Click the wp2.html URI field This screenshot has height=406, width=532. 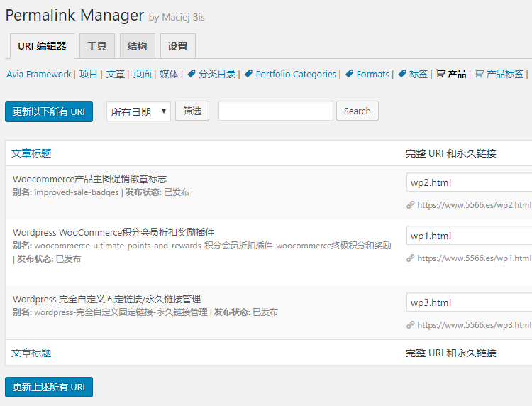(x=470, y=182)
